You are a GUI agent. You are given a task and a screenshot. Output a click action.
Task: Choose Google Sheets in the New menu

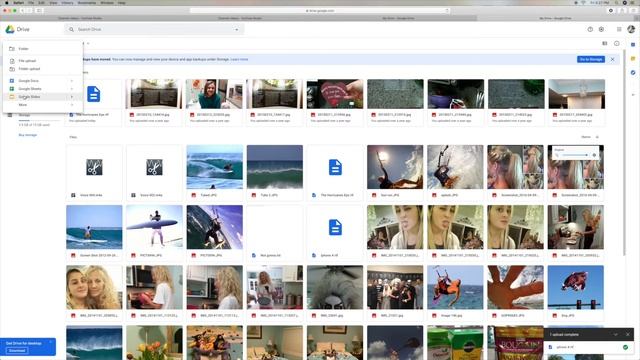coord(43,89)
